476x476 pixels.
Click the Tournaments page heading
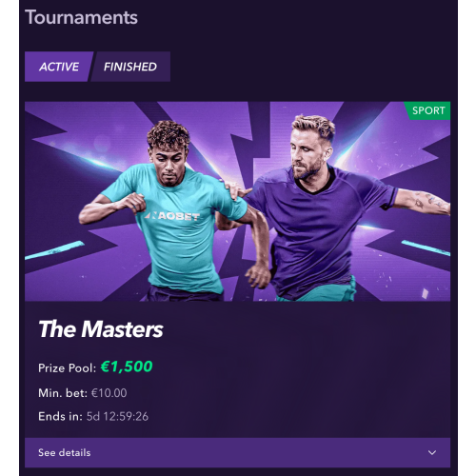[x=81, y=17]
